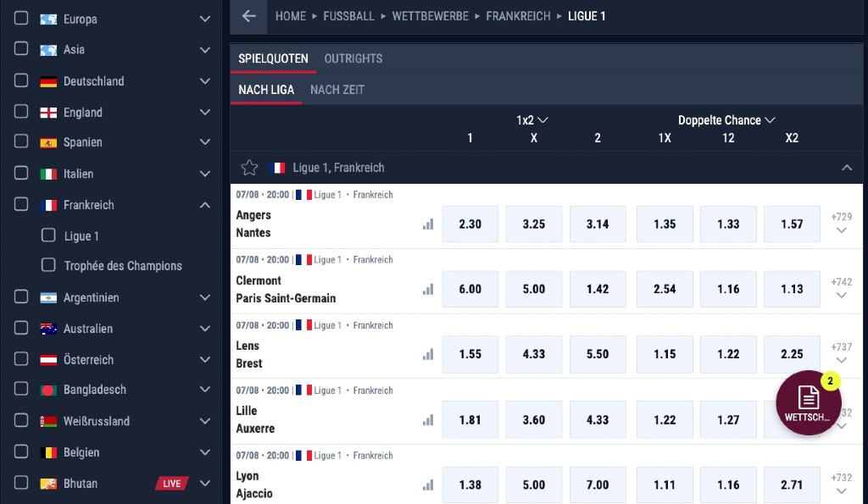Open statistics icon for Clermont vs Paris Saint-Germain
Image resolution: width=868 pixels, height=504 pixels.
(428, 289)
